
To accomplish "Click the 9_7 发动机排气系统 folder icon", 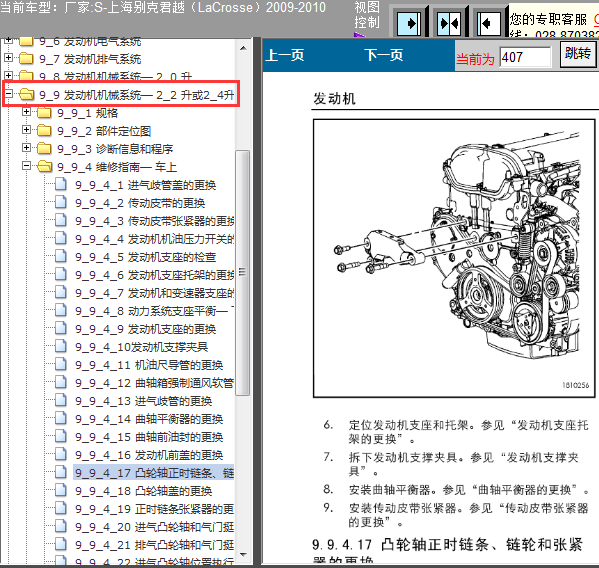I will tap(26, 58).
